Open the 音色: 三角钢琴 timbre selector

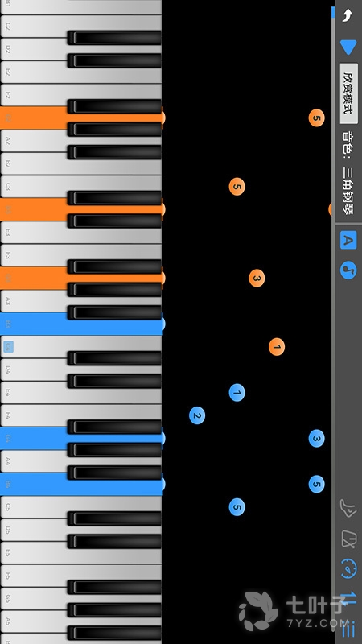[348, 173]
